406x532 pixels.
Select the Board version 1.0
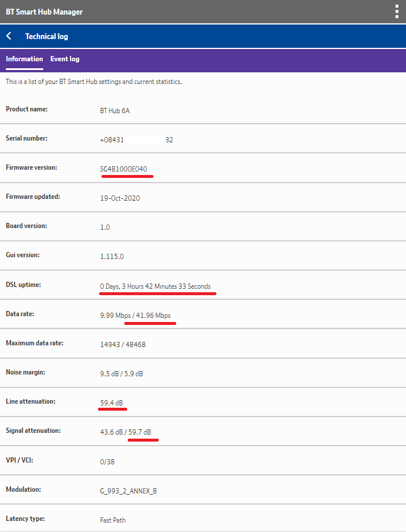click(x=104, y=227)
